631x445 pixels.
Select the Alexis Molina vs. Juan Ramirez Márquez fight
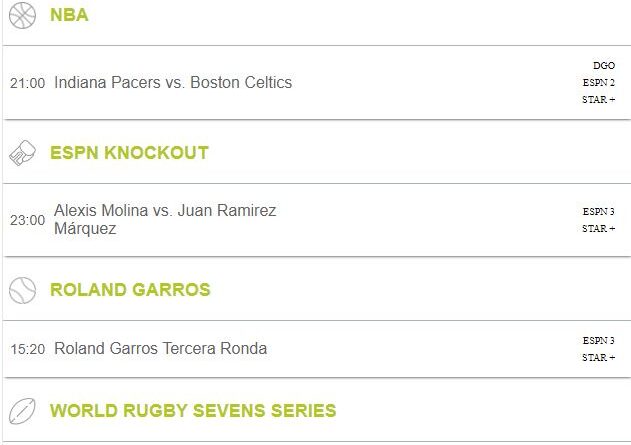pos(165,219)
